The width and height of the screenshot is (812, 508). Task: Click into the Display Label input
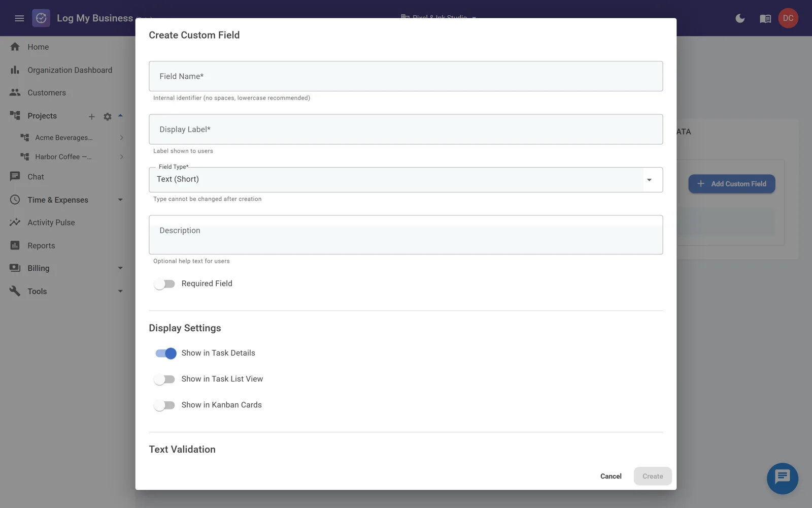click(x=405, y=129)
